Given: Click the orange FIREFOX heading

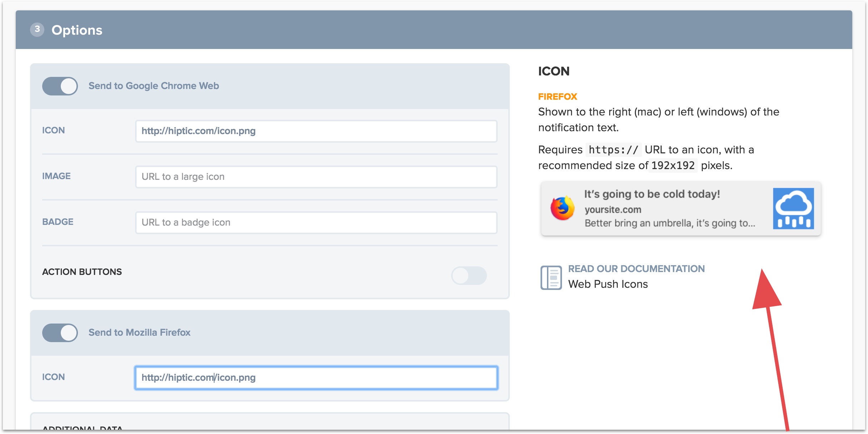Looking at the screenshot, I should [x=558, y=97].
